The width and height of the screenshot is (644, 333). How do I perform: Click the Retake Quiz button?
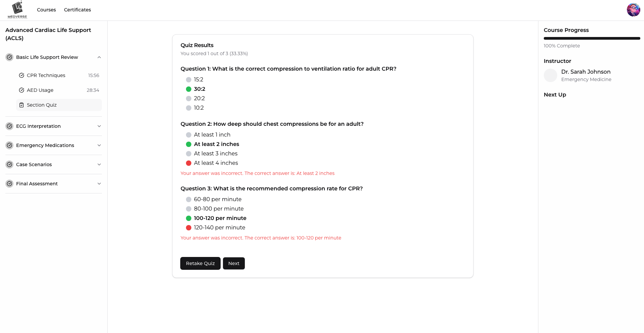coord(200,263)
